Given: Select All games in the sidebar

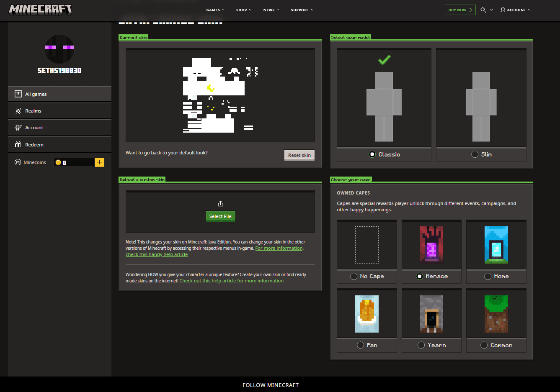Looking at the screenshot, I should pyautogui.click(x=59, y=94).
